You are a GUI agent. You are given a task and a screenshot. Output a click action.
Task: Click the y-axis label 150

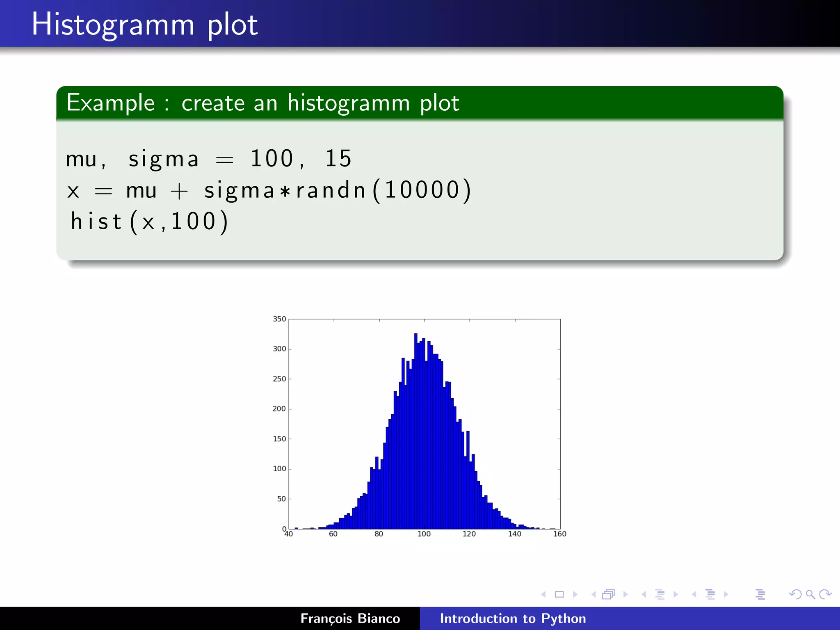[x=279, y=438]
